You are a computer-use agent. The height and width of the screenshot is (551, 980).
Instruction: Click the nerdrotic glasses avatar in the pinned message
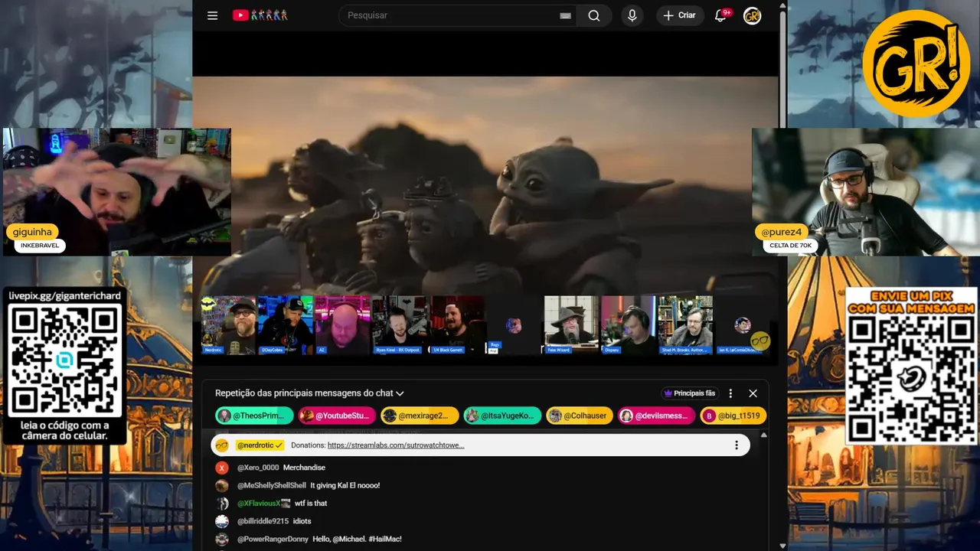(x=222, y=445)
